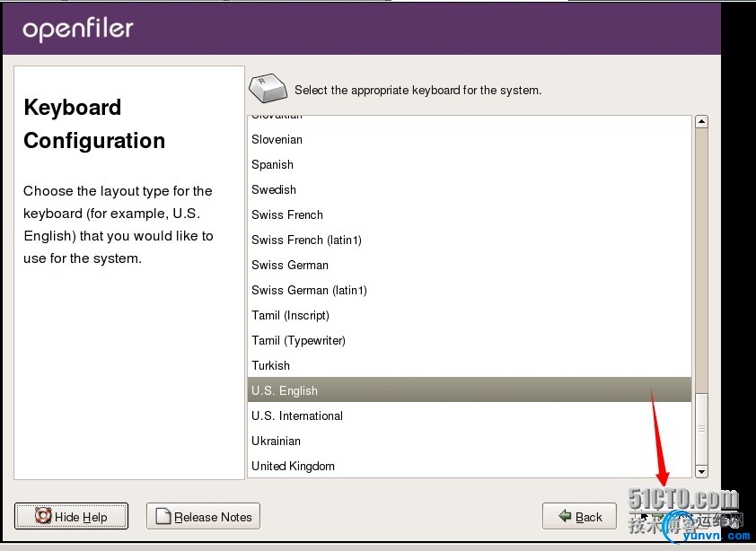The height and width of the screenshot is (551, 756).
Task: Click the green arrow icon on Back
Action: point(565,516)
